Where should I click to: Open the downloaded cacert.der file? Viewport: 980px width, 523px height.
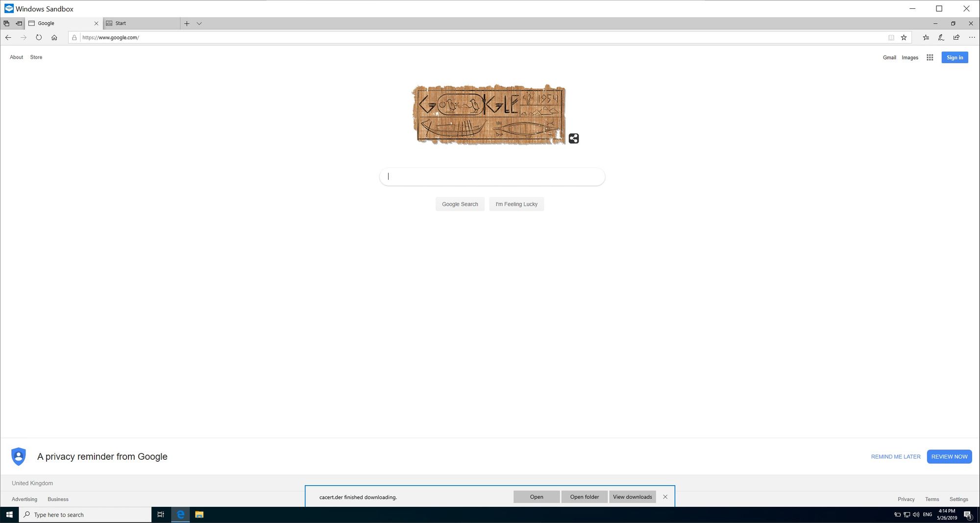[537, 497]
